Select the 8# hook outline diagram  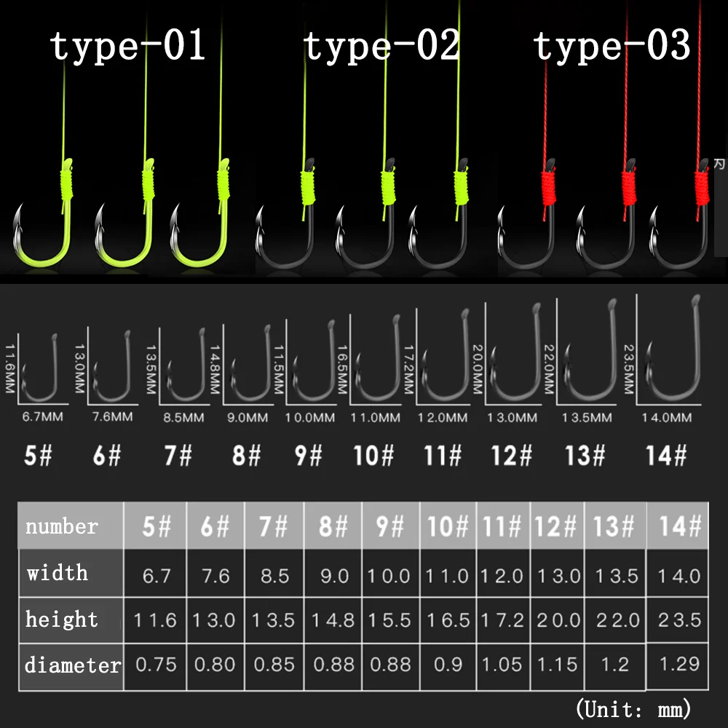(x=250, y=363)
